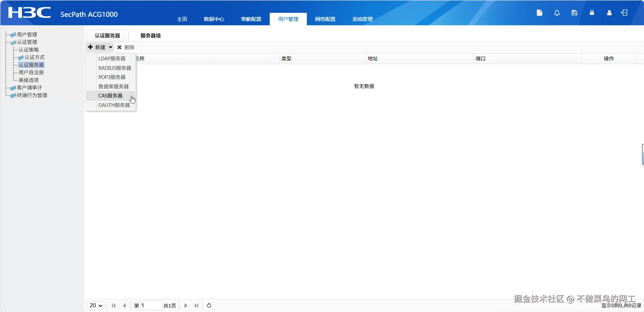Image resolution: width=644 pixels, height=312 pixels.
Task: Click the save floppy disk icon
Action: pos(575,13)
